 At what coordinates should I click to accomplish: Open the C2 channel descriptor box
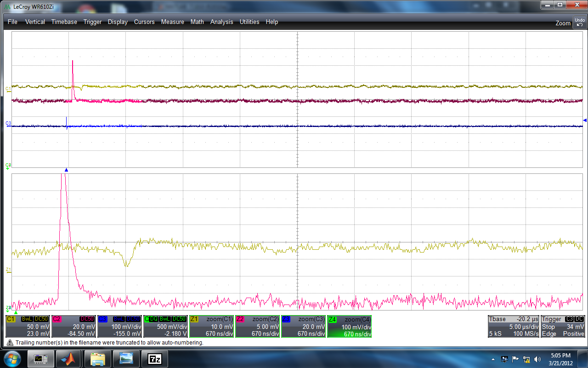click(x=73, y=326)
